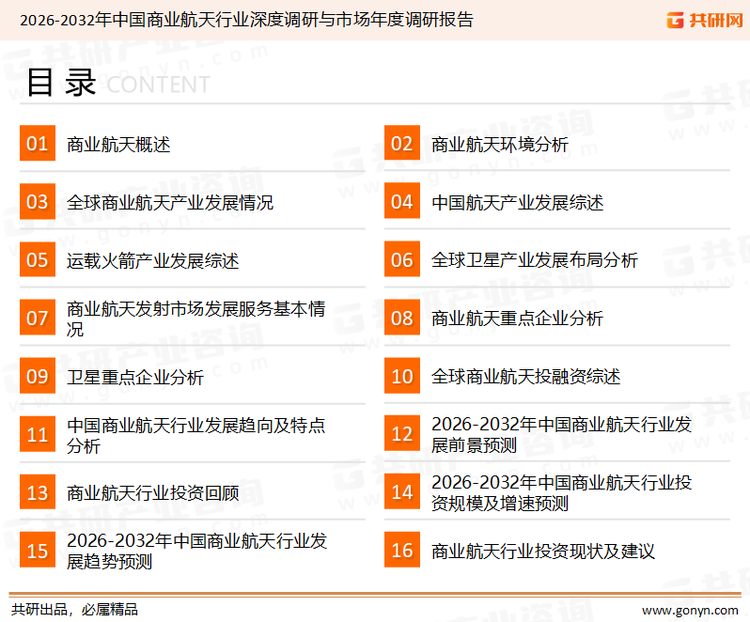The image size is (750, 622).
Task: Open 商业航天重点企业分析 chapter
Action: [517, 319]
